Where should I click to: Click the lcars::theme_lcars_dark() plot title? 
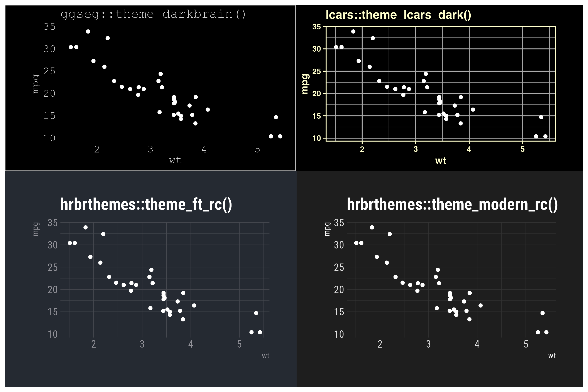(398, 15)
